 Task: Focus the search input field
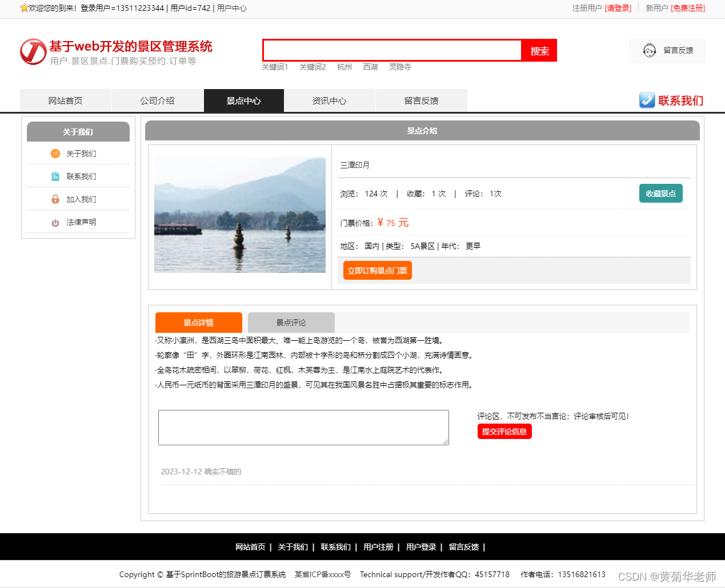[392, 50]
